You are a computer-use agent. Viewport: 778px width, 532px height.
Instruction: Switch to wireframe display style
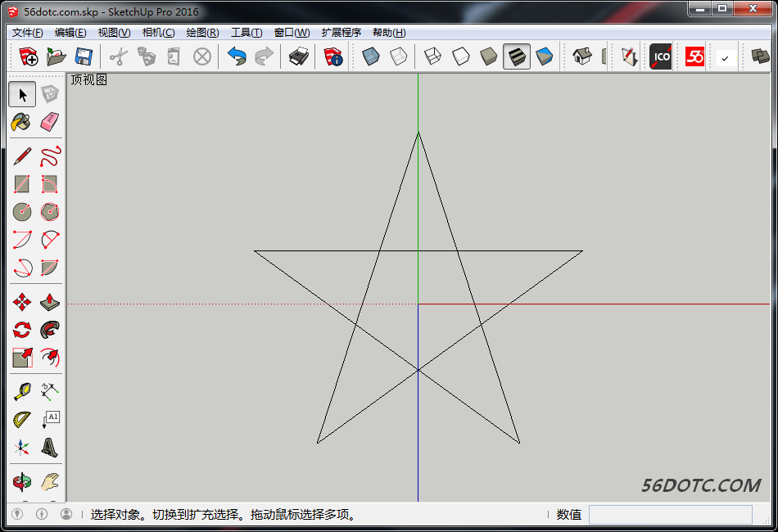point(432,56)
